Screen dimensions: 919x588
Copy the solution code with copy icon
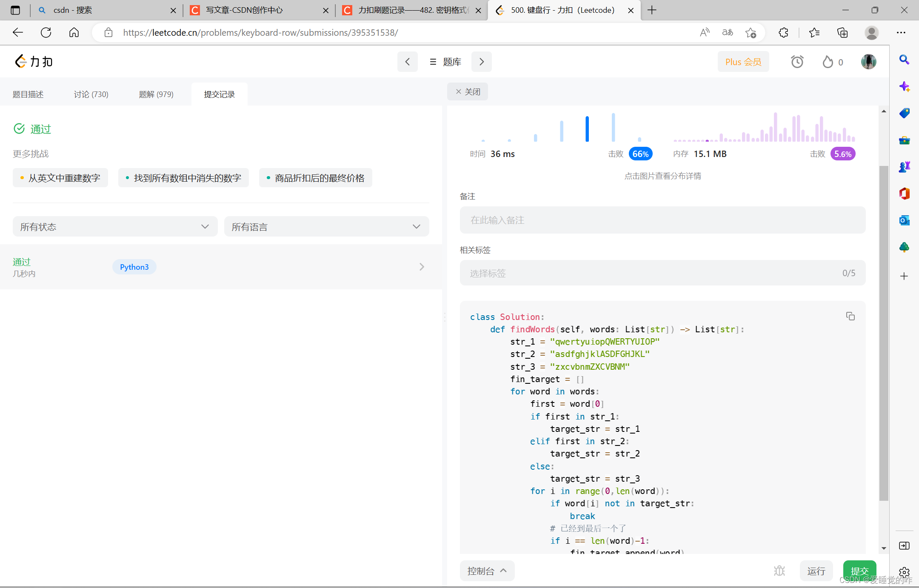point(850,316)
